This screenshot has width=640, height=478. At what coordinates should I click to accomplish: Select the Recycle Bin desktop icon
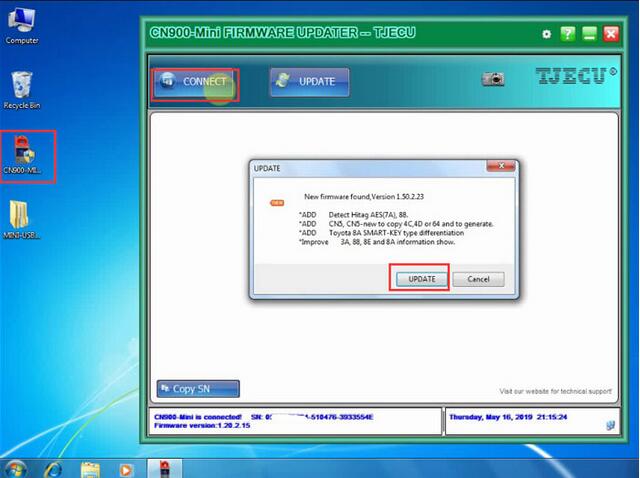22,91
